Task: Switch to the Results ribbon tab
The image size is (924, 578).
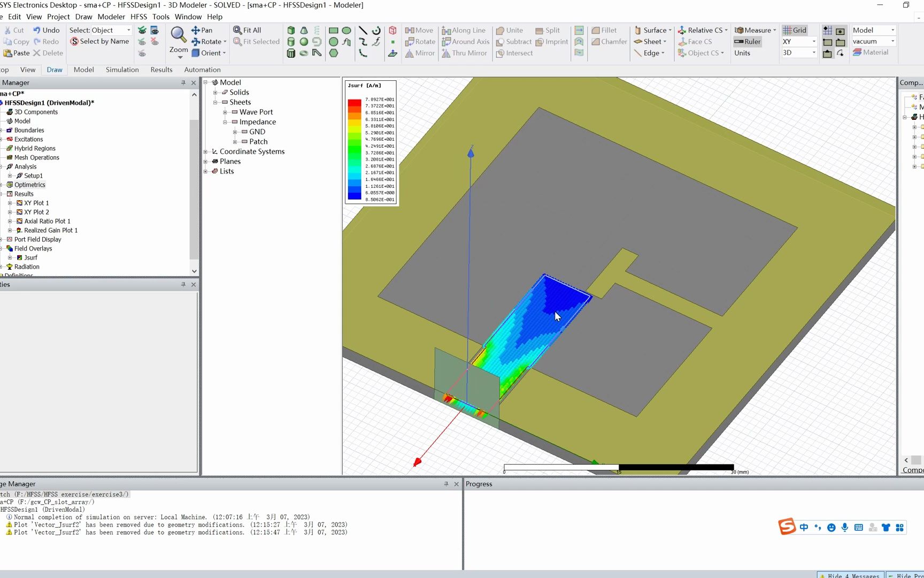Action: tap(161, 70)
